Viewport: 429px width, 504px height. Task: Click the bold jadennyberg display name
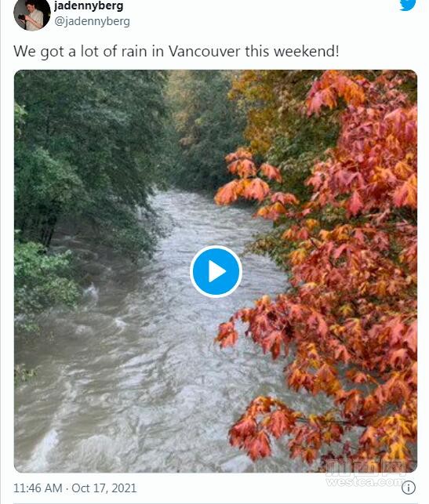tap(89, 5)
